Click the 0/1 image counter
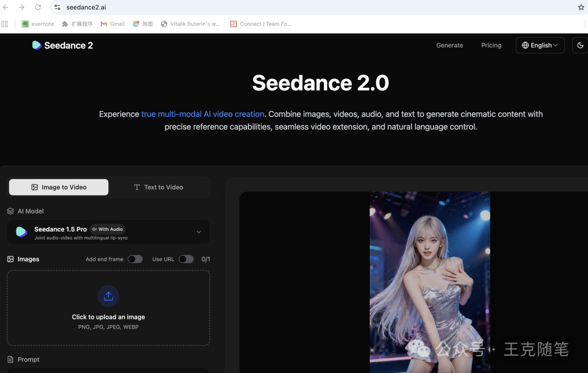 [x=205, y=259]
